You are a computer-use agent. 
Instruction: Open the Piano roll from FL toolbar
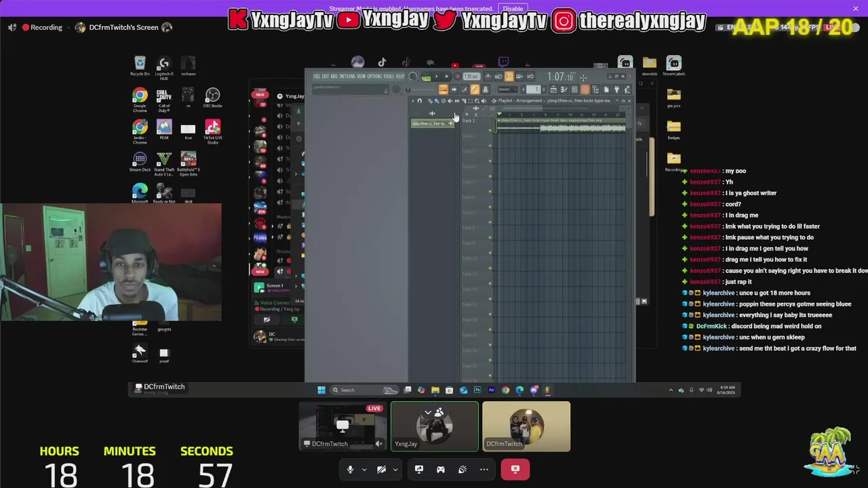tap(564, 89)
